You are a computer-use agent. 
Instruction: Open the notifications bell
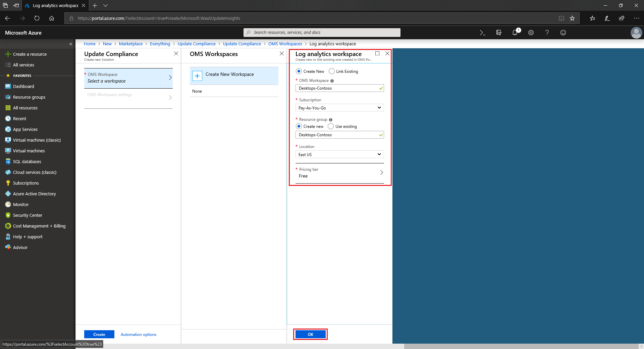click(515, 33)
